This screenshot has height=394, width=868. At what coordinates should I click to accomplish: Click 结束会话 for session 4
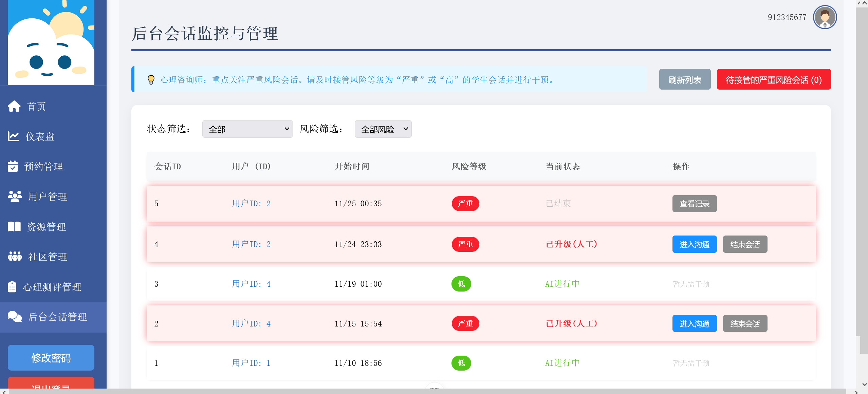[745, 244]
